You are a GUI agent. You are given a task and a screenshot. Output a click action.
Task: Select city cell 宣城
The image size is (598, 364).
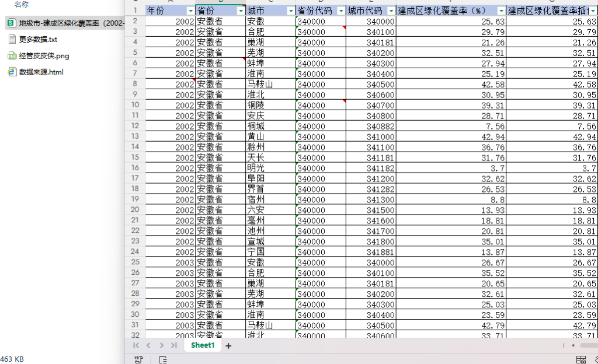270,241
